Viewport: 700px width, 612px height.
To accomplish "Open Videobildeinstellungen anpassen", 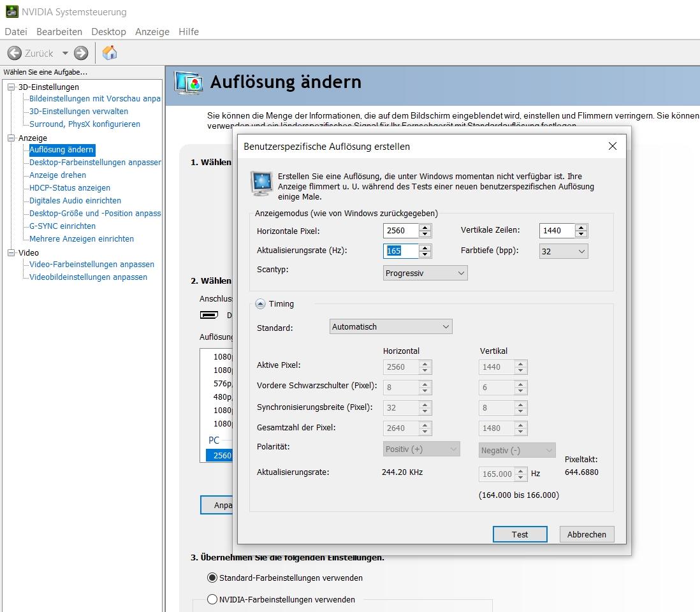I will tap(88, 277).
